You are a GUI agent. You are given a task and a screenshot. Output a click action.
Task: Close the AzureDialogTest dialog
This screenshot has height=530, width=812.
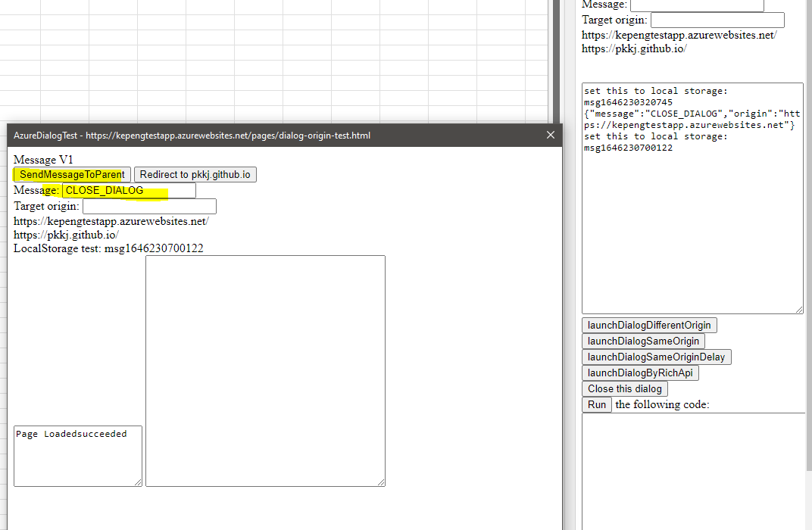point(550,135)
